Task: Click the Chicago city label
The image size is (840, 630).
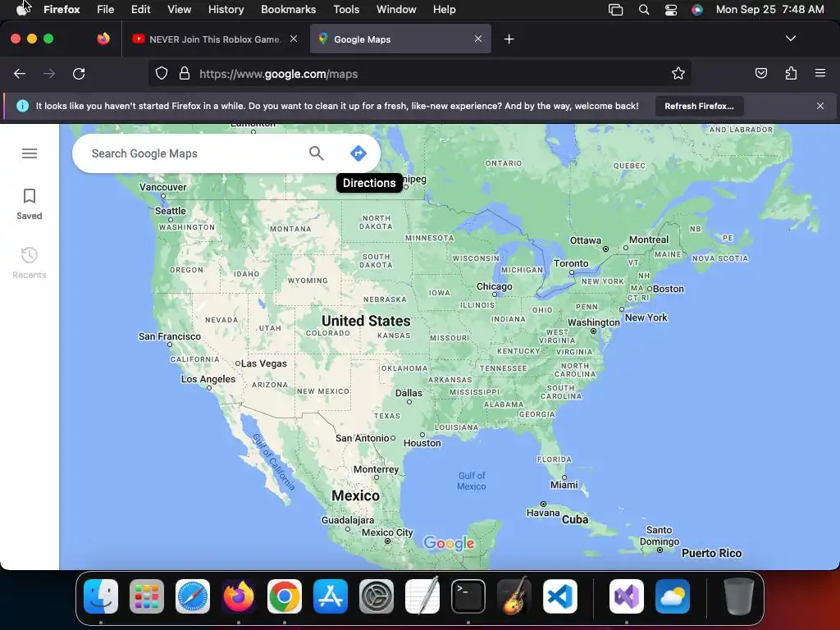Action: pyautogui.click(x=495, y=286)
